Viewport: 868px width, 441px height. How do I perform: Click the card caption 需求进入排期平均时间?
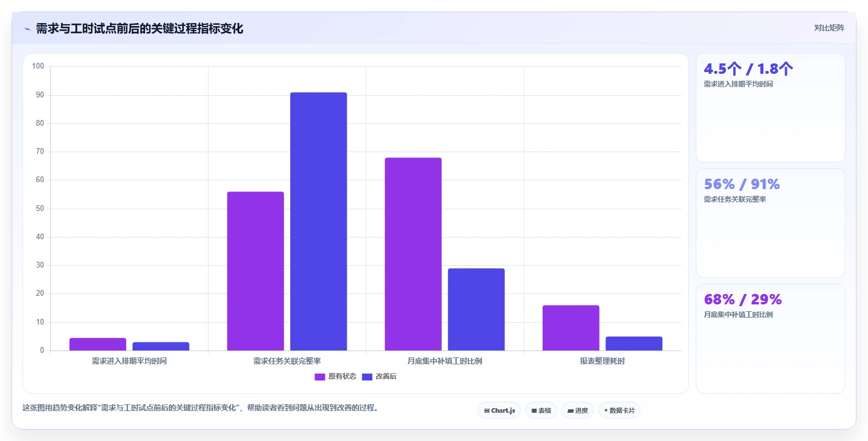738,84
